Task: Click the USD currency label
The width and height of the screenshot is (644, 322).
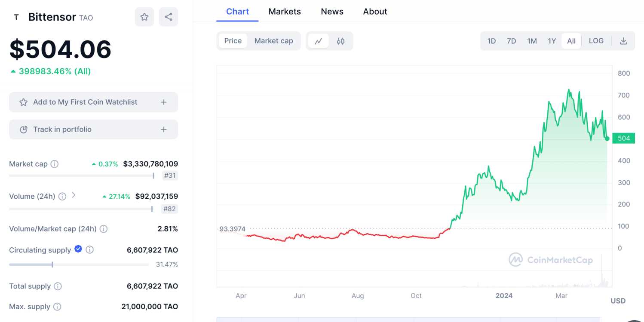Action: tap(618, 301)
